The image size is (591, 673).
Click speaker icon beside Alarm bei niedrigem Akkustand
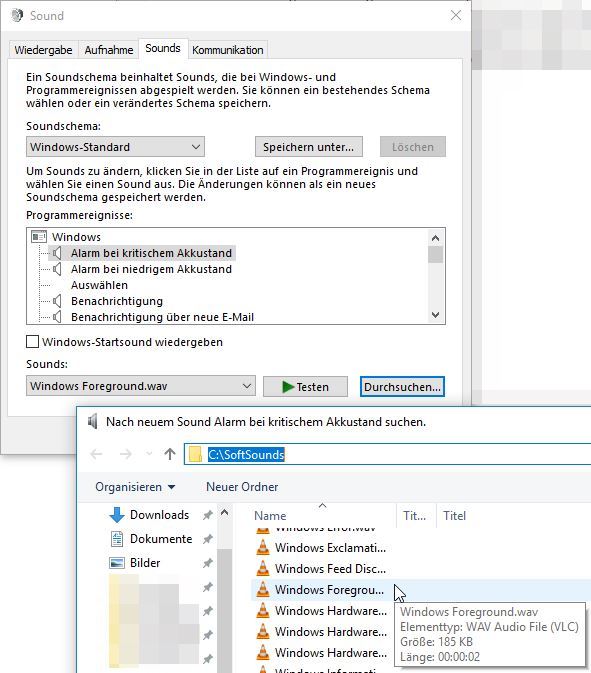pos(57,269)
